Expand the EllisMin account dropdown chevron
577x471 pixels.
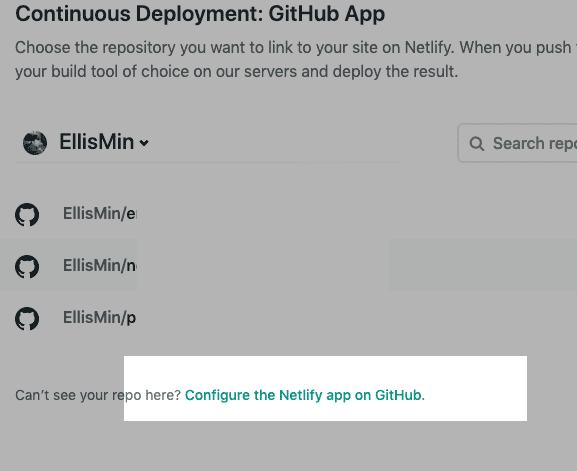click(x=144, y=143)
